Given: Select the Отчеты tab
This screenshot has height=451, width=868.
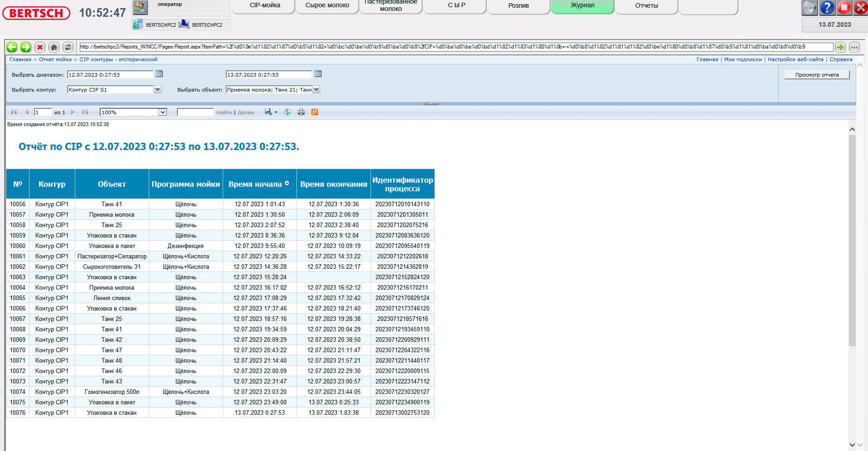Looking at the screenshot, I should 647,6.
